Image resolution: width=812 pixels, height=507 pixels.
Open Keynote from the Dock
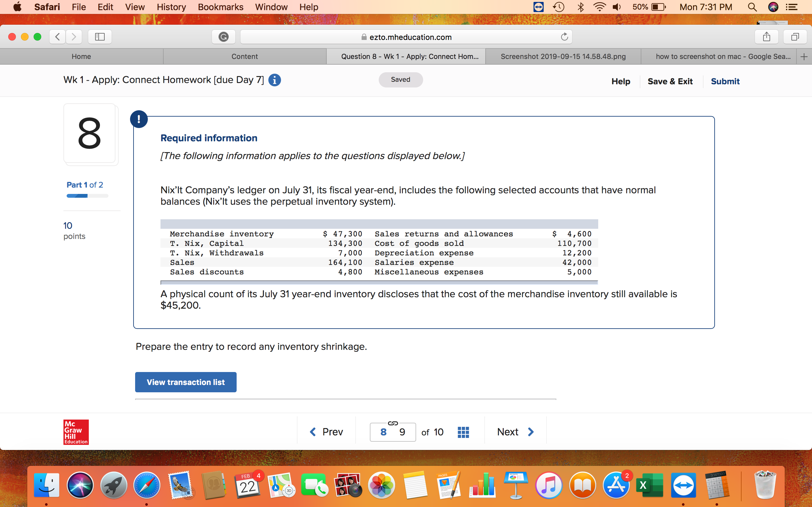[x=516, y=485]
